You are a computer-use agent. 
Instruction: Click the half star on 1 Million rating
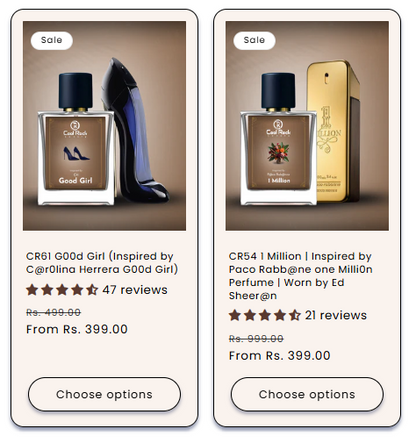click(x=294, y=315)
